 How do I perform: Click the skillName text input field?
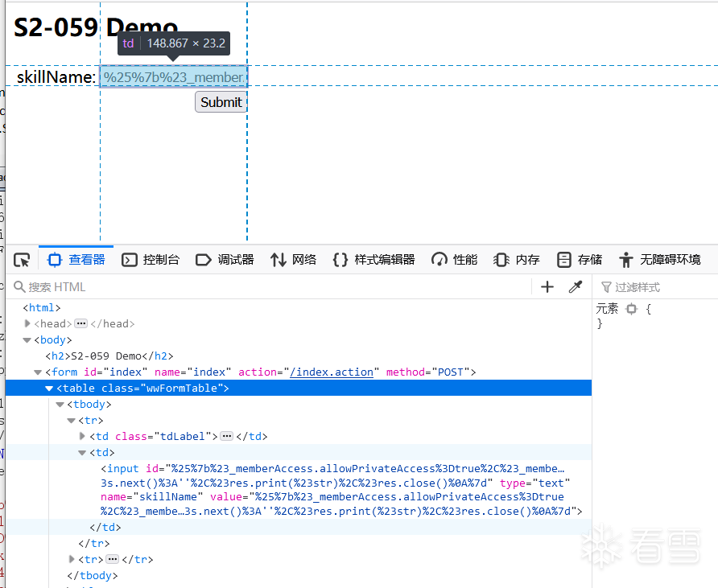coord(174,77)
